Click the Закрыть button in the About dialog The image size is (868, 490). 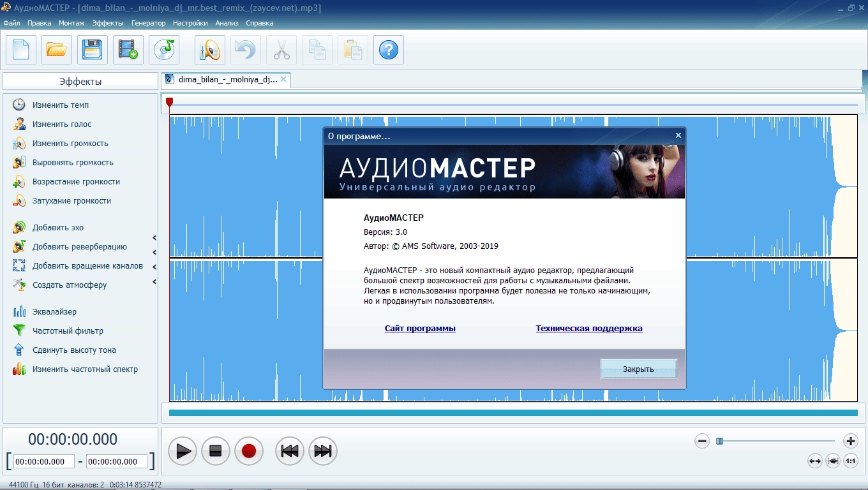pyautogui.click(x=638, y=369)
